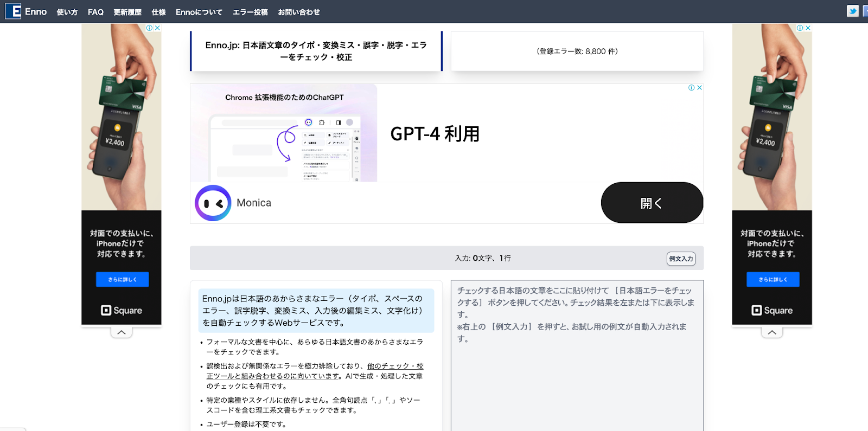
Task: Click the Enno site name link
Action: [x=36, y=11]
